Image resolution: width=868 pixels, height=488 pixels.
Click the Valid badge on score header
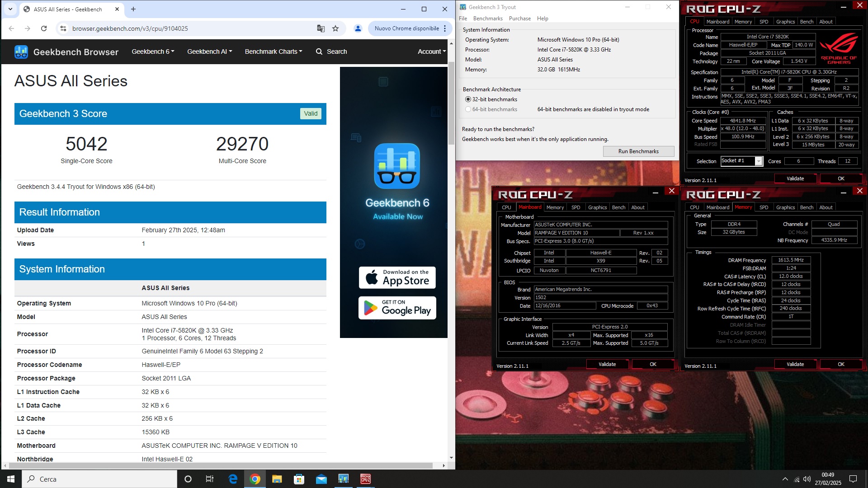(311, 114)
